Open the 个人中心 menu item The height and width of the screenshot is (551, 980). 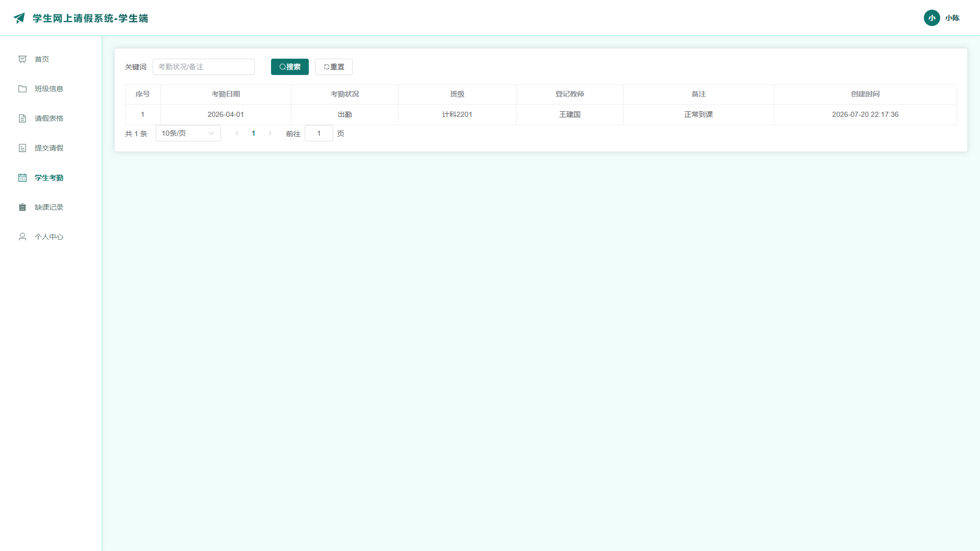pos(51,237)
